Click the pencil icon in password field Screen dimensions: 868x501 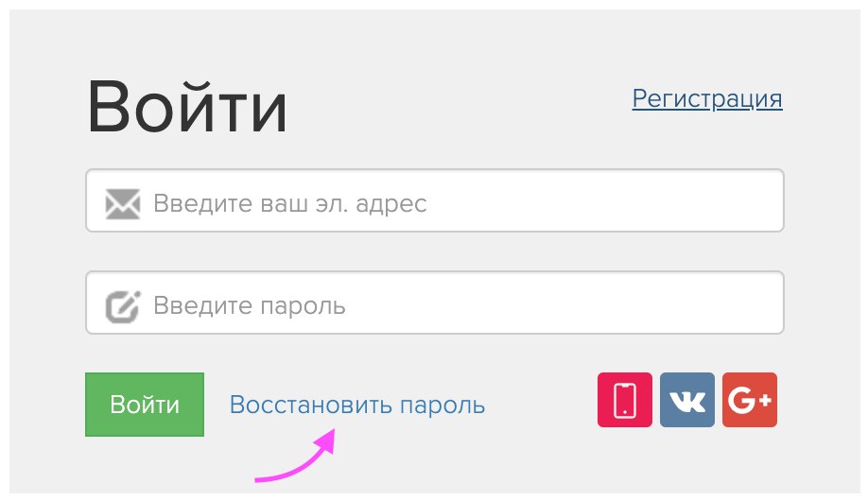click(123, 305)
